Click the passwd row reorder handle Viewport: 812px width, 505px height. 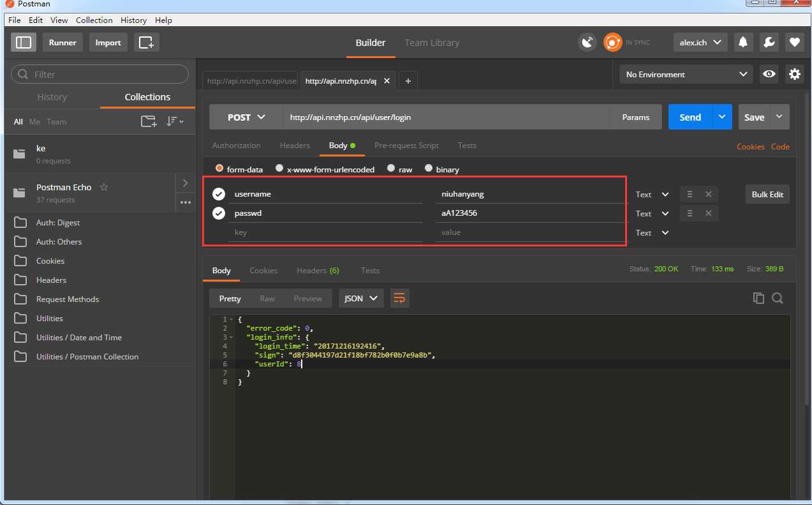[690, 213]
